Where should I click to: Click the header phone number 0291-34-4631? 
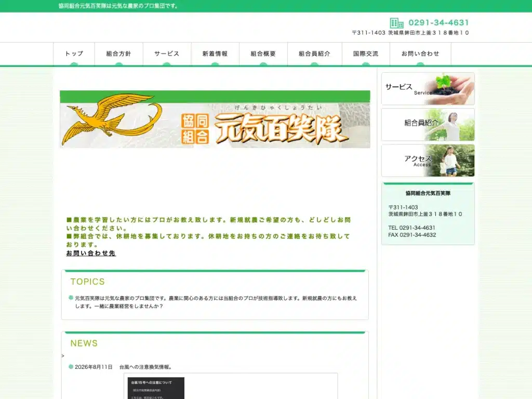pos(438,23)
